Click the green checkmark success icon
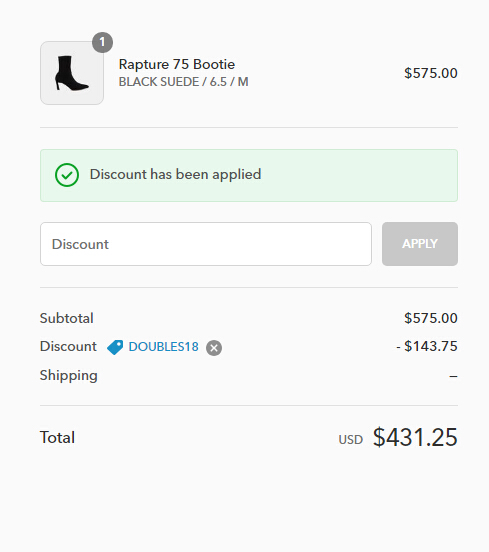 [67, 175]
